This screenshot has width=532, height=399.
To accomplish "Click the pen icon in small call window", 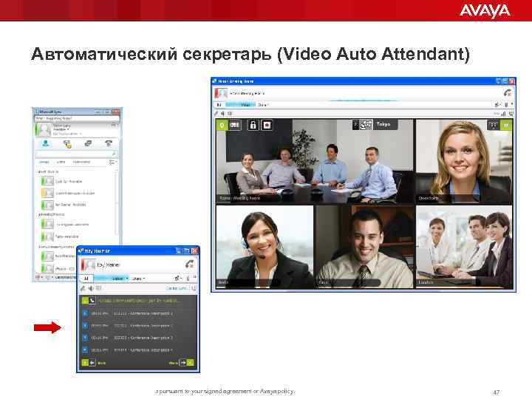I will [x=83, y=288].
